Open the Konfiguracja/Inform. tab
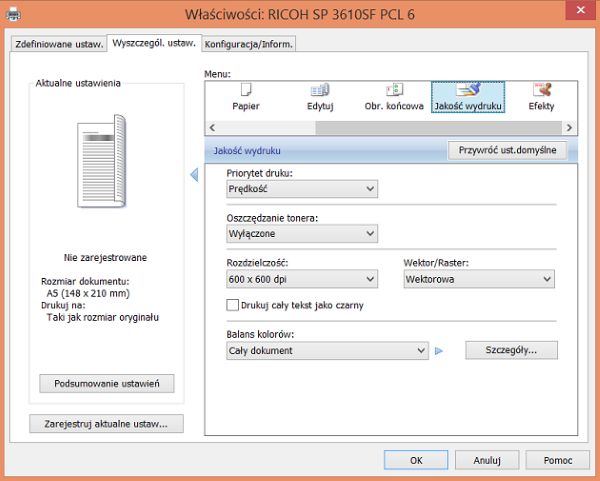Screen dimensions: 600x481 pos(249,44)
